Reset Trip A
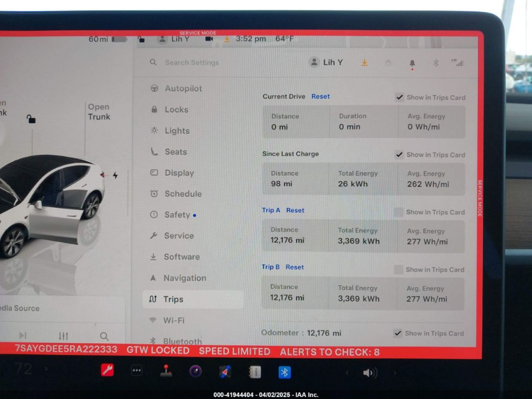Screen dimensions: 532x399 tap(295, 210)
